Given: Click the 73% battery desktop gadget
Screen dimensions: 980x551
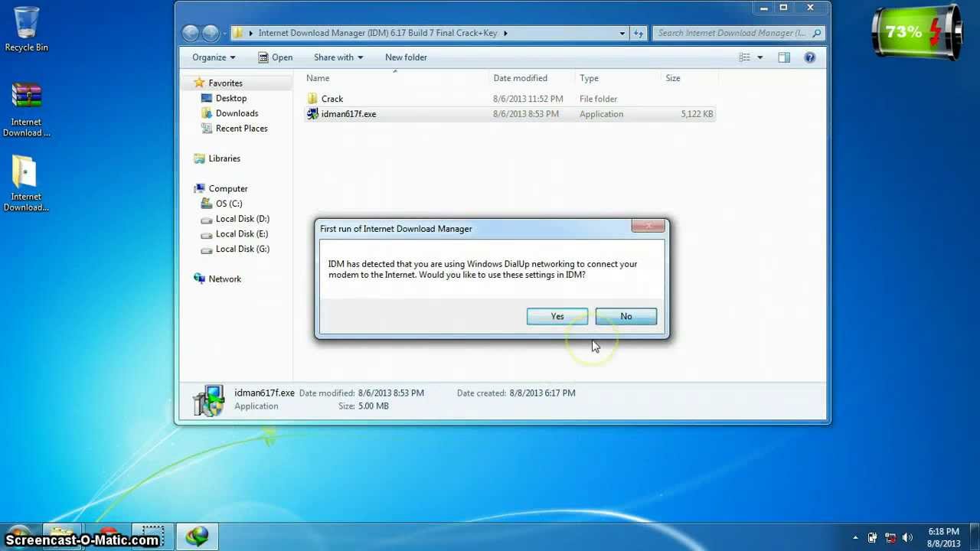Looking at the screenshot, I should 916,33.
